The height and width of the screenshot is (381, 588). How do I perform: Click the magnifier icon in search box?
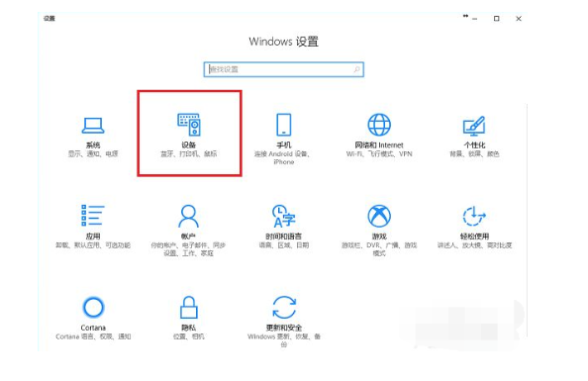(x=356, y=69)
